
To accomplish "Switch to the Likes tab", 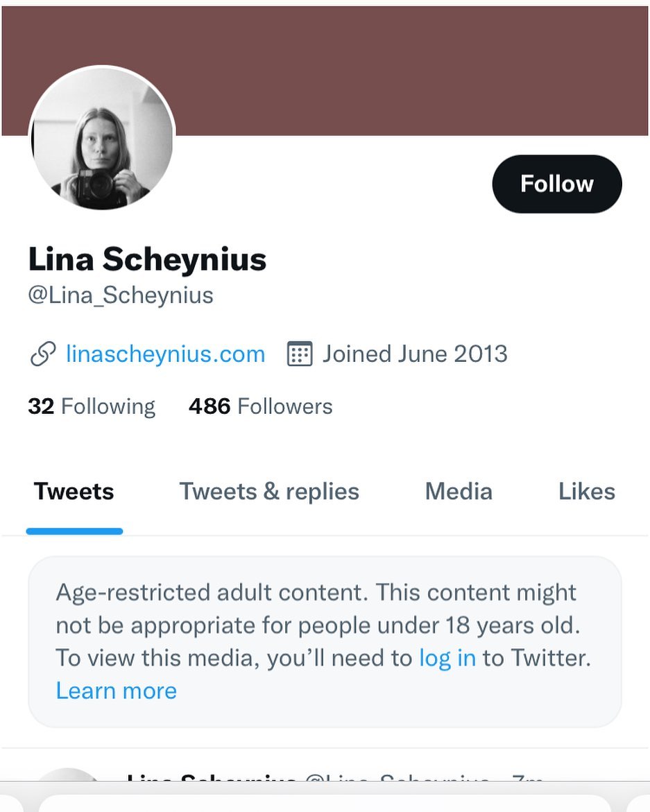I will pyautogui.click(x=586, y=492).
